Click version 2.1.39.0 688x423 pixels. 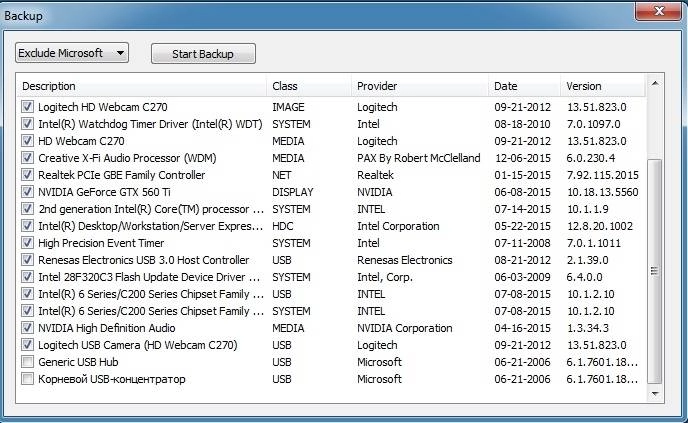(588, 260)
